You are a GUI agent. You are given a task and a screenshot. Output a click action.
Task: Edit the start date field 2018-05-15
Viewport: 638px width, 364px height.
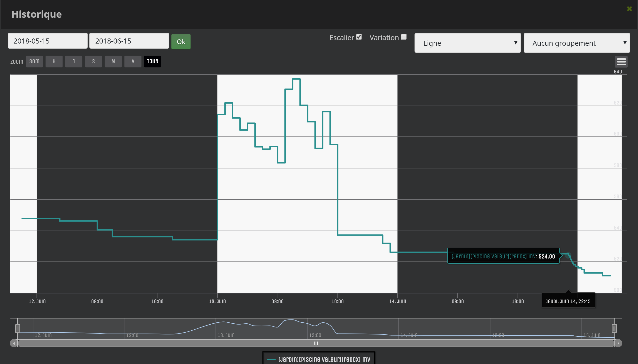(47, 41)
